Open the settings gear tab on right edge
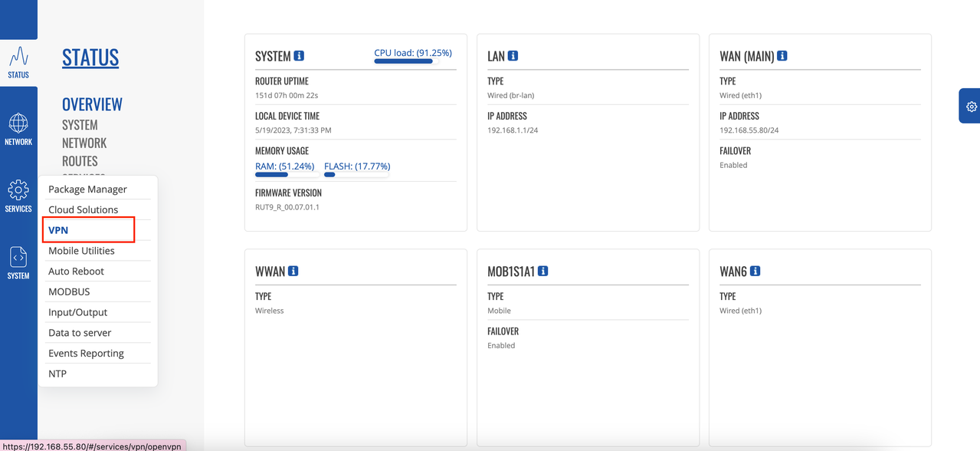This screenshot has width=980, height=451. click(971, 107)
